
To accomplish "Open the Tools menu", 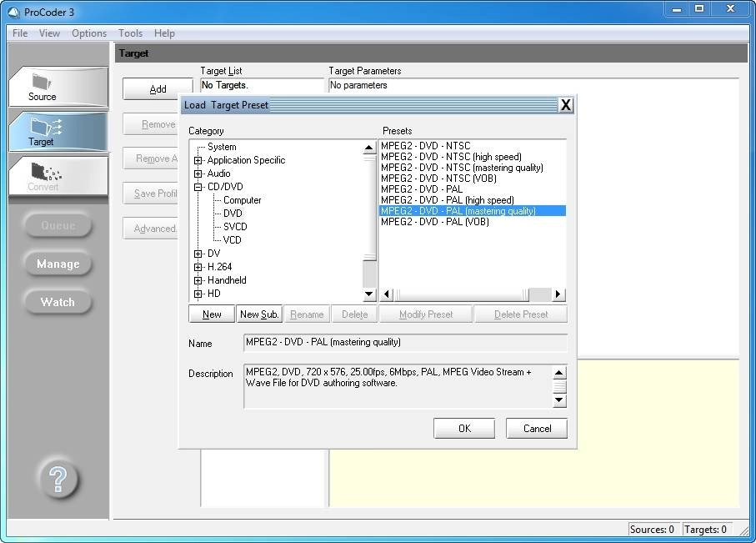I will click(x=130, y=33).
